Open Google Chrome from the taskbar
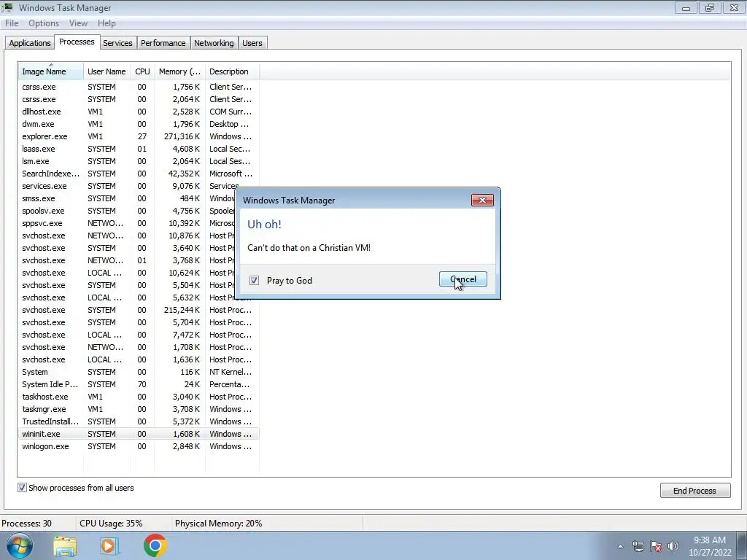Screen dimensions: 747x560 (x=155, y=545)
